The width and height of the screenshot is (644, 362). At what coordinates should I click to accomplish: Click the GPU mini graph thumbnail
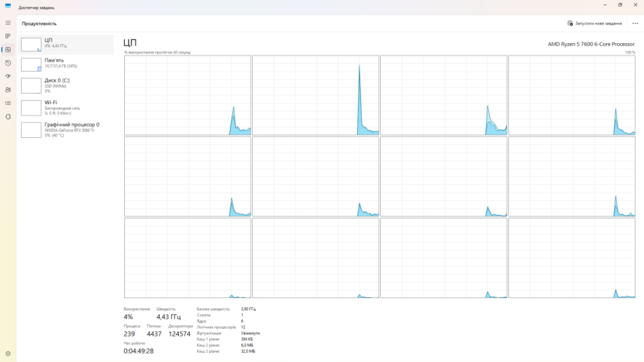pyautogui.click(x=31, y=130)
